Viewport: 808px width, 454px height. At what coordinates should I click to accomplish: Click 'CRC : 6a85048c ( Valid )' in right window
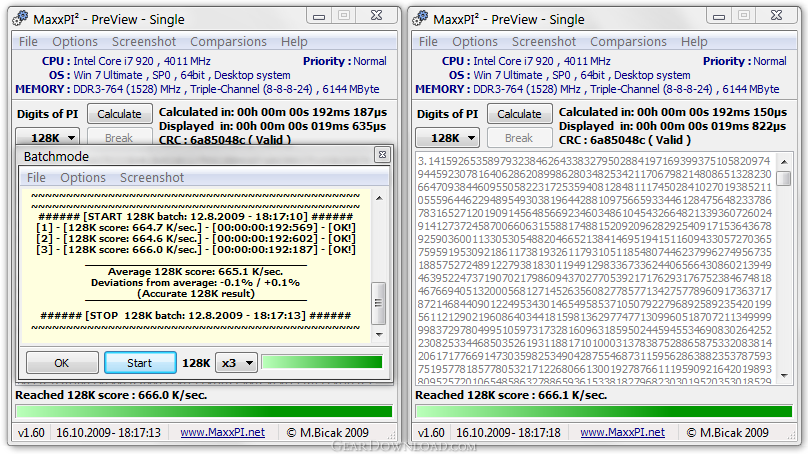(625, 140)
